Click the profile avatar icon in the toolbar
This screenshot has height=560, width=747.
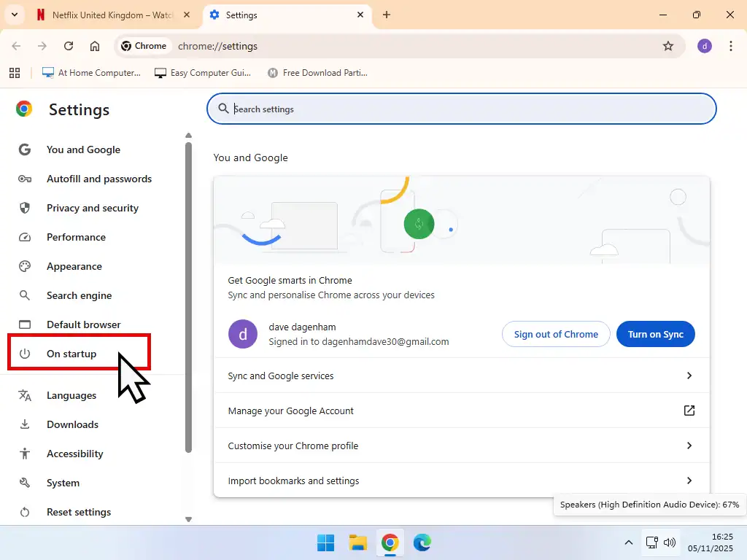(x=704, y=46)
